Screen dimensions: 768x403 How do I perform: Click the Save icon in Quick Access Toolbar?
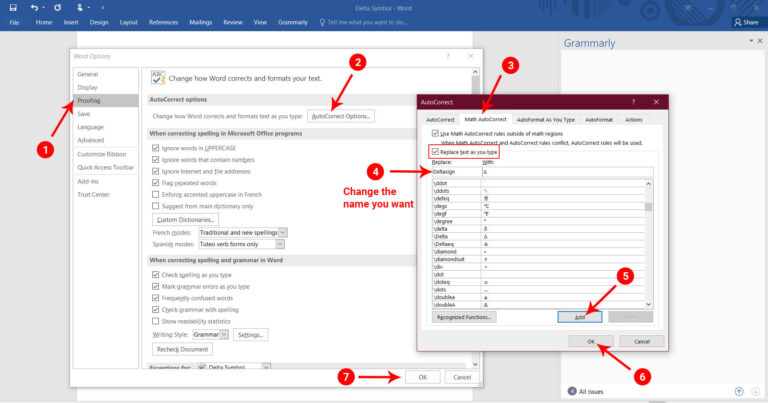click(13, 8)
